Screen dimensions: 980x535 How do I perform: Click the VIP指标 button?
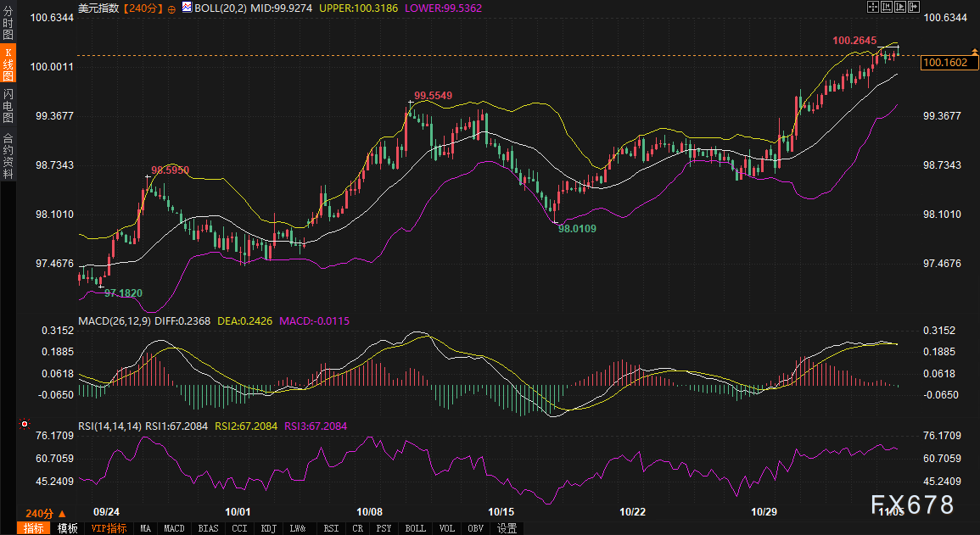click(x=108, y=528)
